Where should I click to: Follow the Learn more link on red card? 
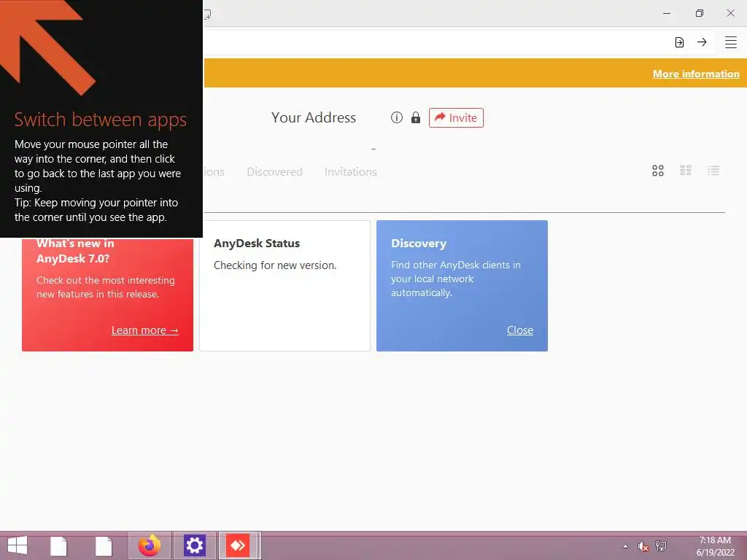[x=145, y=330]
